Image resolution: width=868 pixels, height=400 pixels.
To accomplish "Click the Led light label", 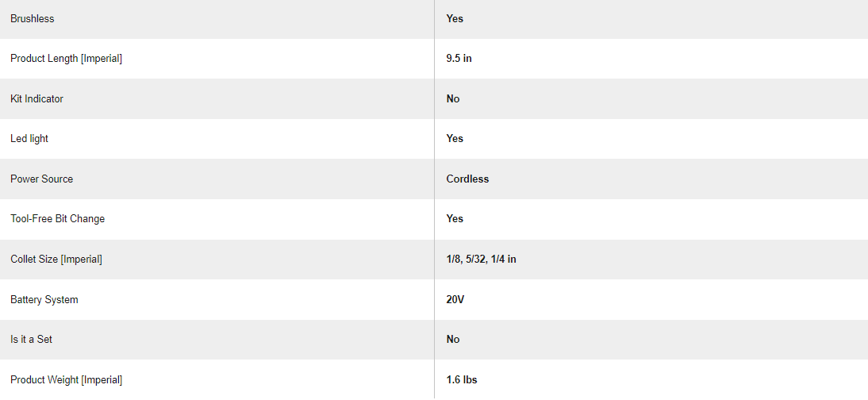I will click(29, 139).
